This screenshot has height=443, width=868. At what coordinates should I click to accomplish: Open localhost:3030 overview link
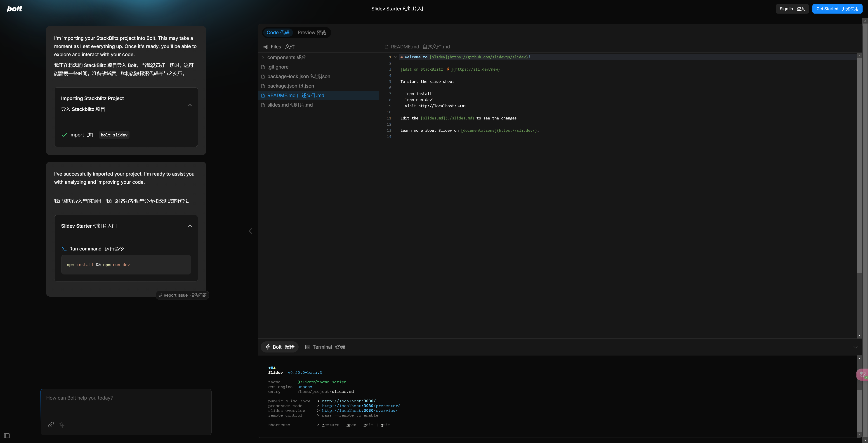point(360,411)
